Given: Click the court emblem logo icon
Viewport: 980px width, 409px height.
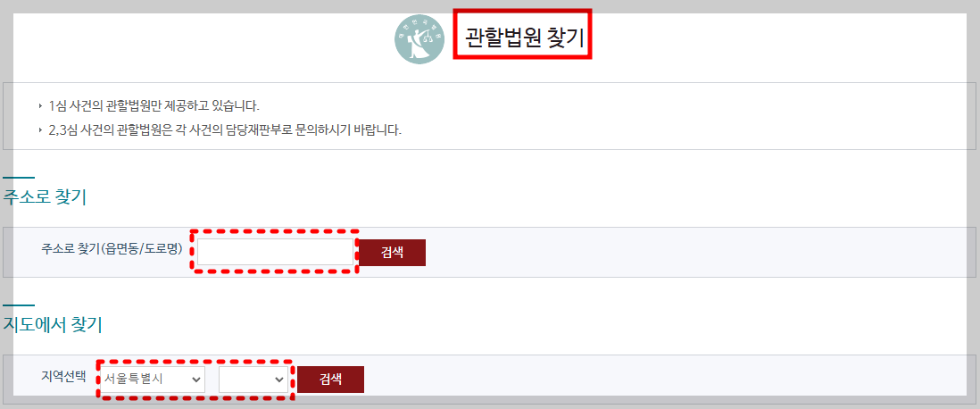Looking at the screenshot, I should (x=419, y=39).
